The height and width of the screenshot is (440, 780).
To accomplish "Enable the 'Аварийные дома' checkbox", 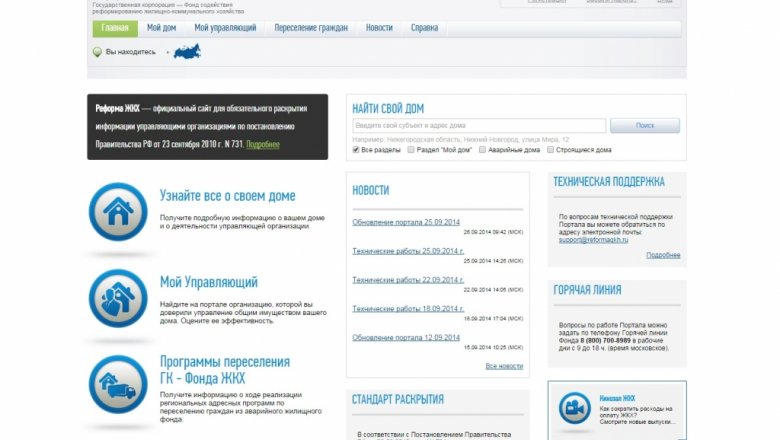I will 482,150.
